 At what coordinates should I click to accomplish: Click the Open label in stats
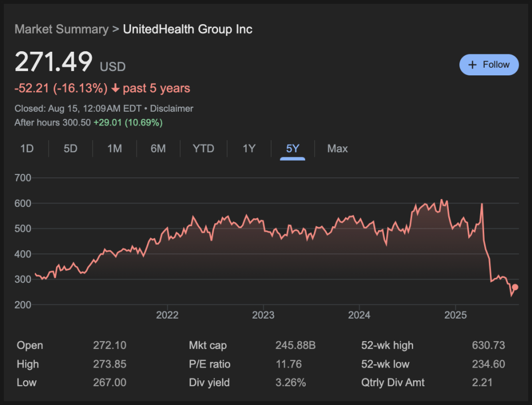point(30,346)
